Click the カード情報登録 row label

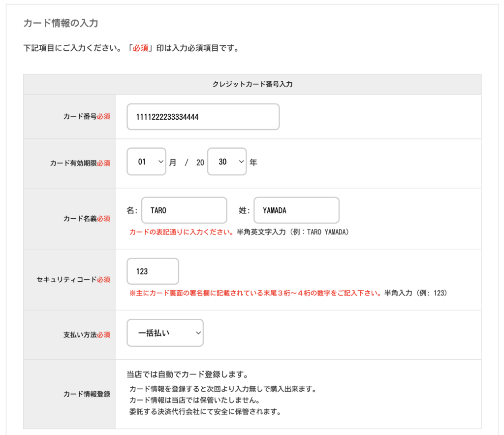(87, 394)
